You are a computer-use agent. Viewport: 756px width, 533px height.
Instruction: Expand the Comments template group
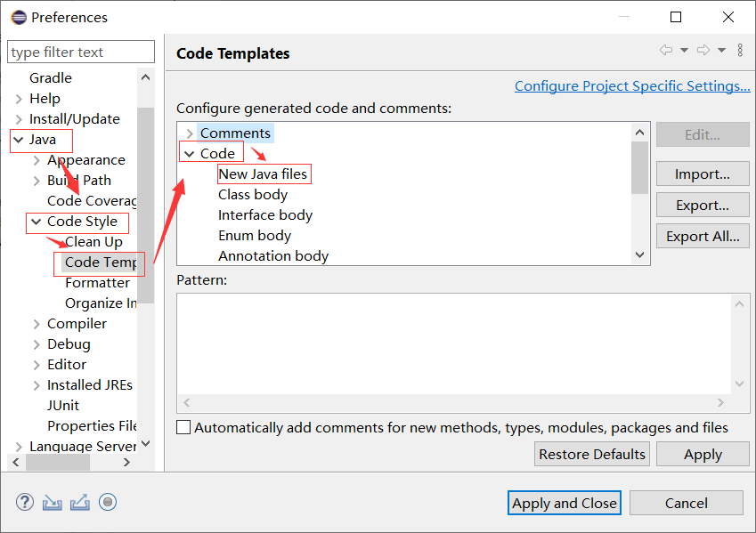(190, 133)
